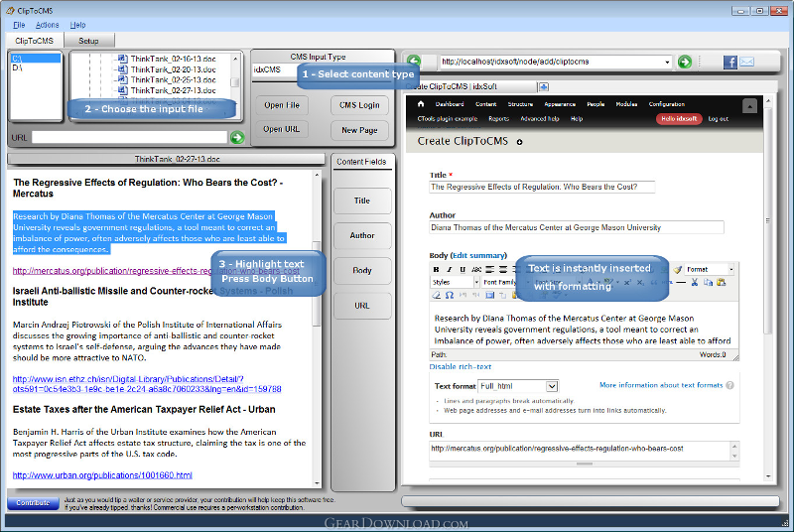The width and height of the screenshot is (794, 532).
Task: Open the browser address bar dropdown
Action: (667, 62)
